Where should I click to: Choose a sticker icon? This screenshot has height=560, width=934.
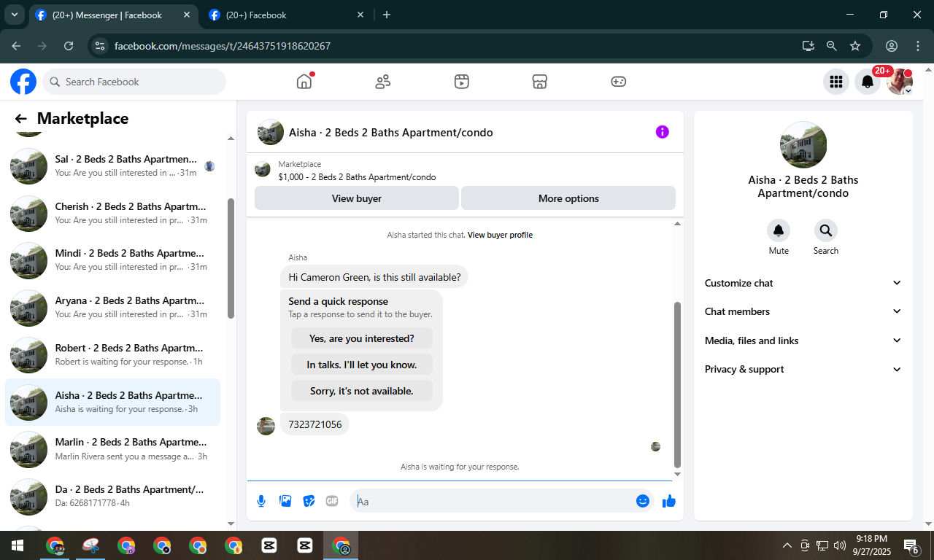click(x=309, y=501)
